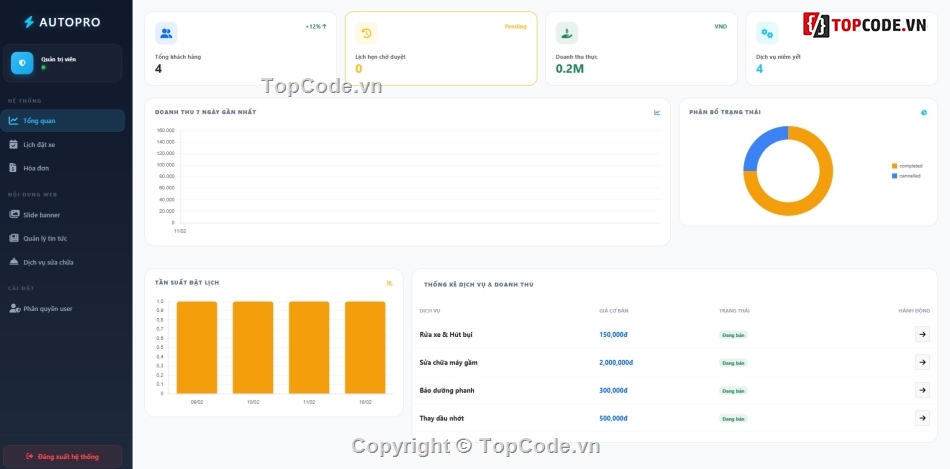Click the Thay dầu nhớt service name
The image size is (950, 469).
[x=442, y=418]
